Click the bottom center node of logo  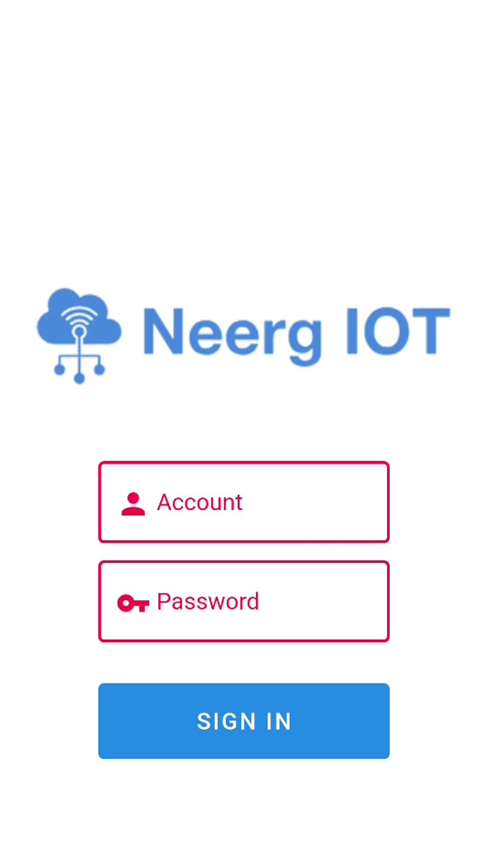[x=79, y=378]
